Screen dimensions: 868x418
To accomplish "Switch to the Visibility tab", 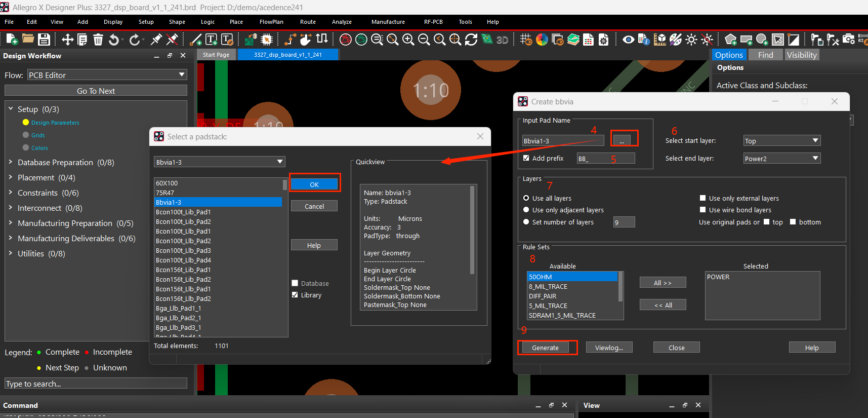I will (x=802, y=55).
